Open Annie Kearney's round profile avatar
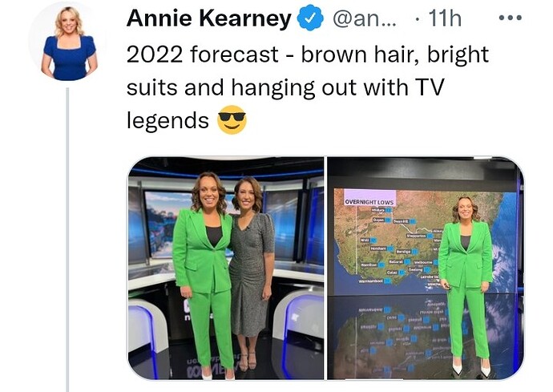 (x=69, y=43)
